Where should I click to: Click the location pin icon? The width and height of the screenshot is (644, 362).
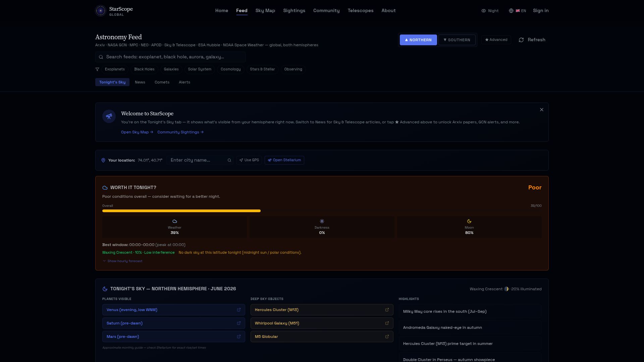103,160
